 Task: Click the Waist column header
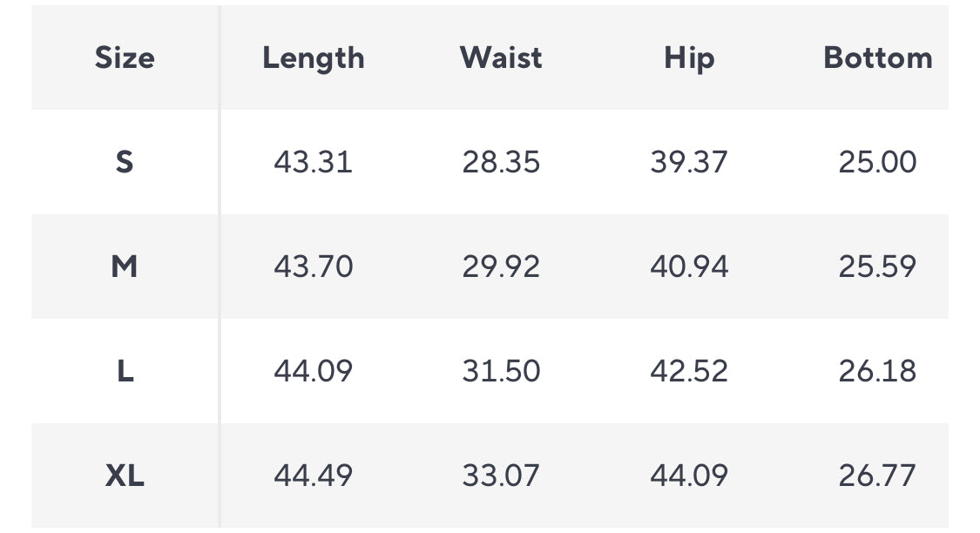(501, 58)
